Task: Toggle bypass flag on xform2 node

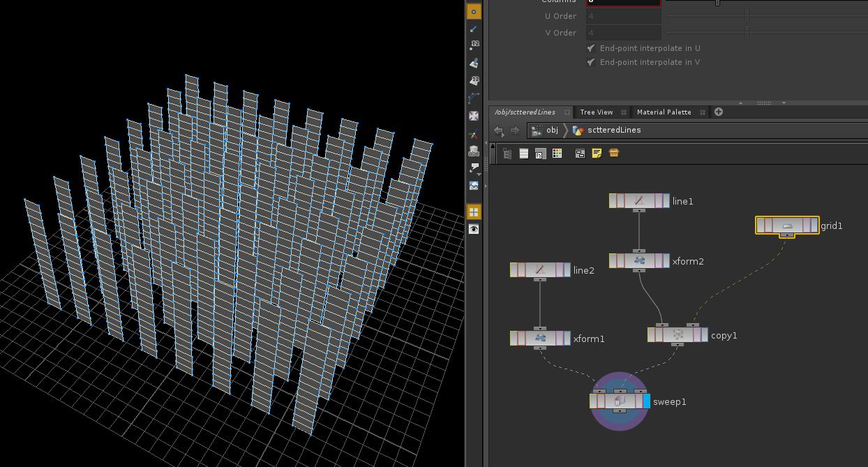Action: 613,261
